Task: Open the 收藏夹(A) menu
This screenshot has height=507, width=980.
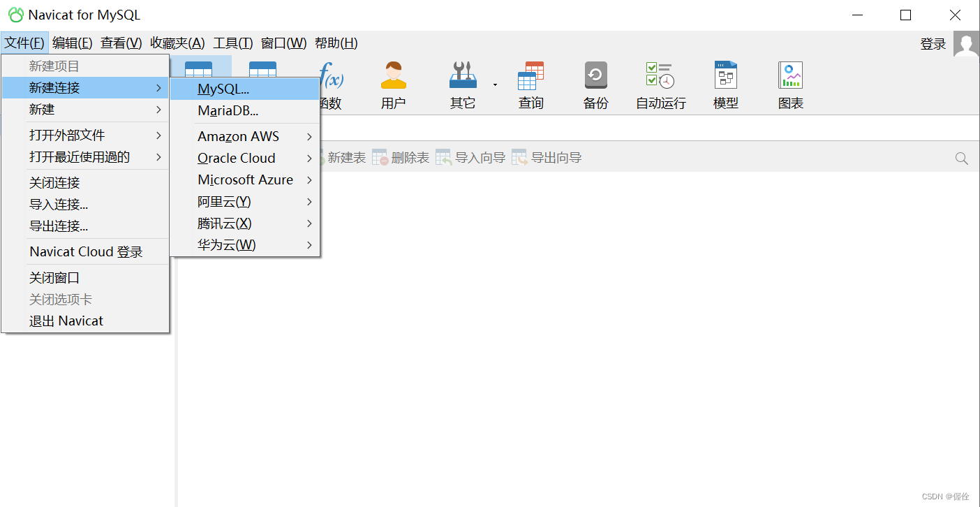Action: click(x=177, y=43)
